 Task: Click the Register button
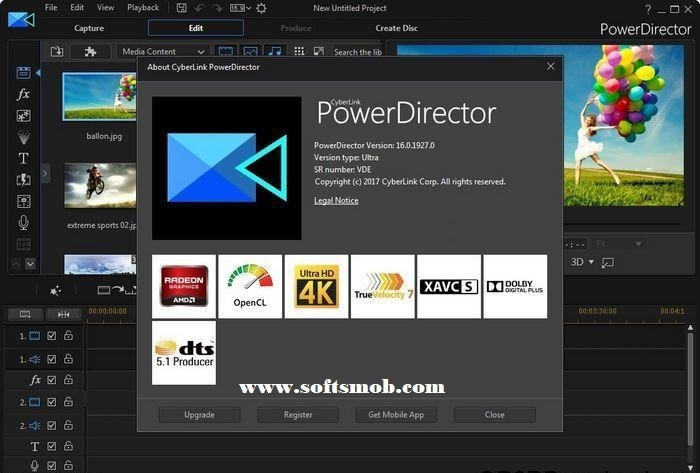tap(298, 414)
